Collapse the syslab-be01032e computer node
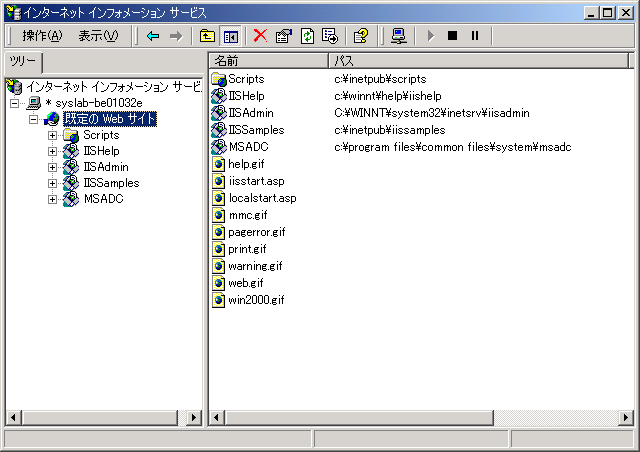 click(14, 103)
